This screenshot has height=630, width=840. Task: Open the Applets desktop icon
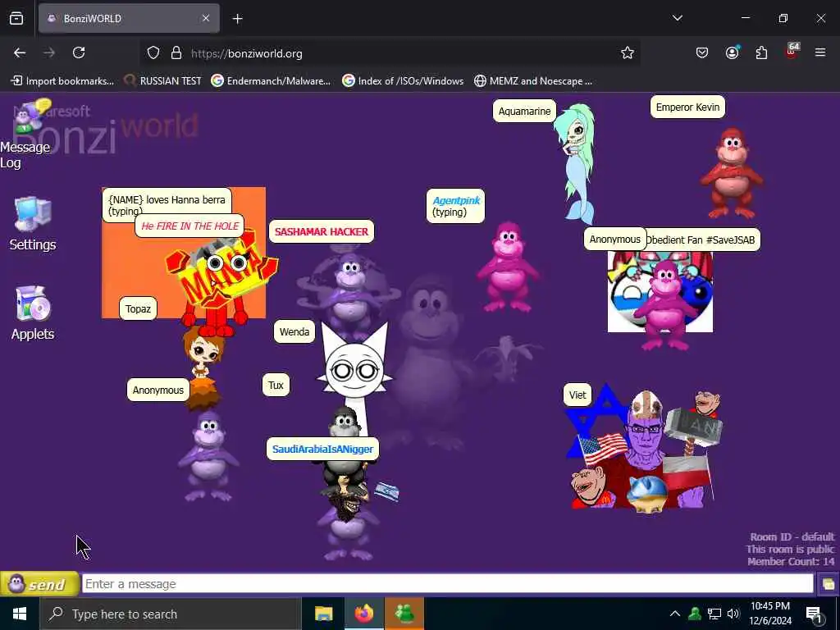[33, 313]
